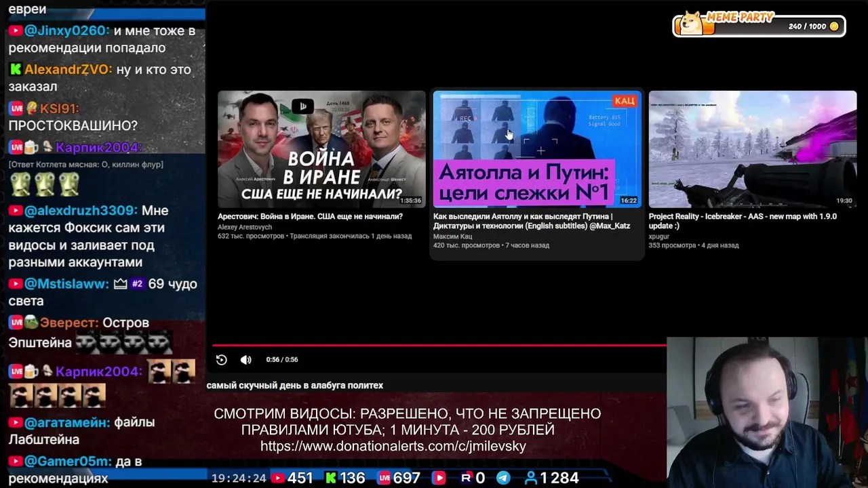Click chat username @Mstislaww
The height and width of the screenshot is (488, 868).
coord(66,284)
